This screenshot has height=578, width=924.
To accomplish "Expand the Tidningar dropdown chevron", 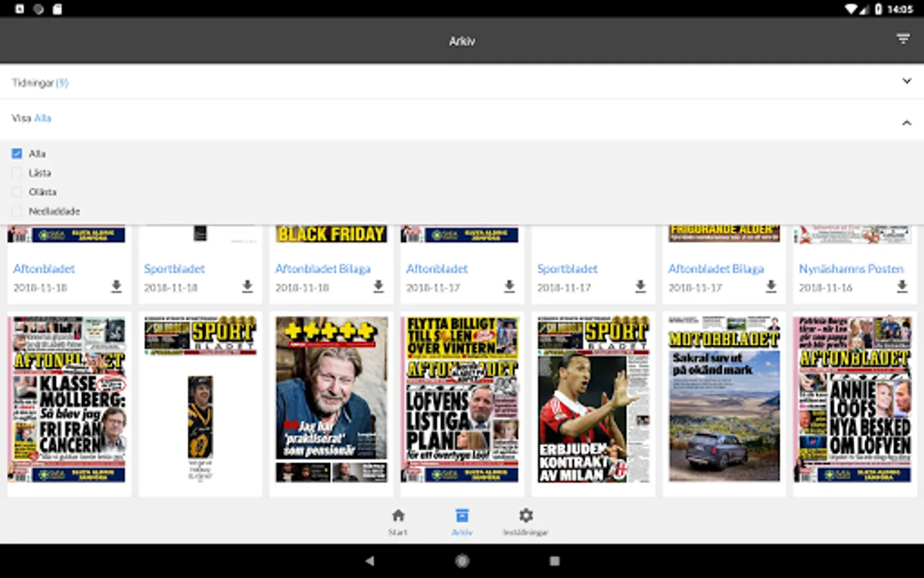I will 907,81.
